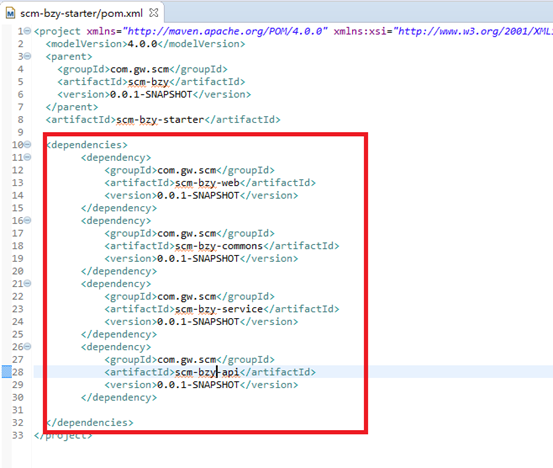Click the xmlns:xsi w3.org URL attribute
The width and height of the screenshot is (553, 468).
[x=473, y=31]
